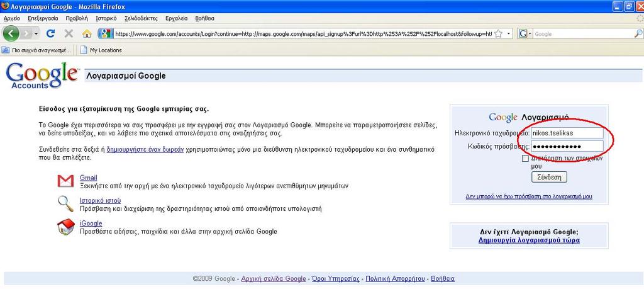Follow the δημιουργήστε έναν δωρεάν link

145,150
